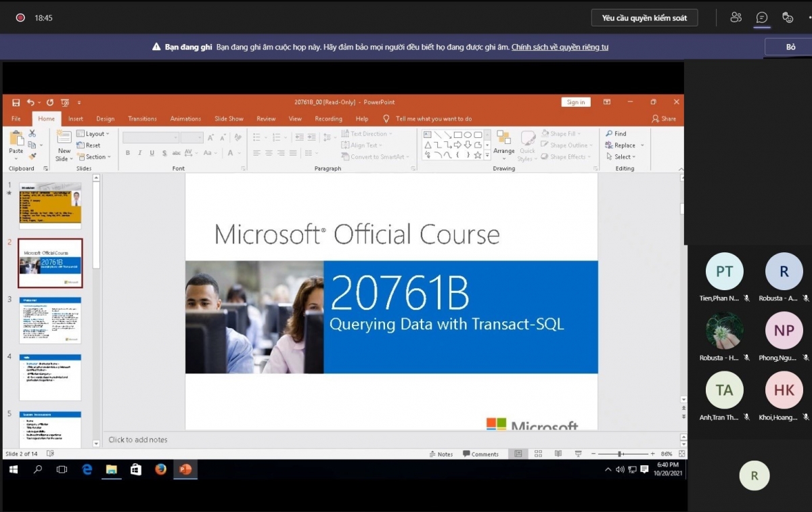The width and height of the screenshot is (812, 512).
Task: Click the Find magnifier in Editing group
Action: [x=609, y=134]
